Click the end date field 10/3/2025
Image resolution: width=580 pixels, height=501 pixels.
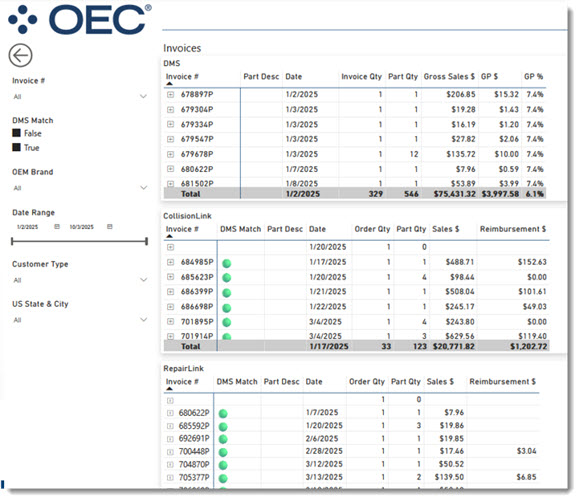click(x=82, y=227)
